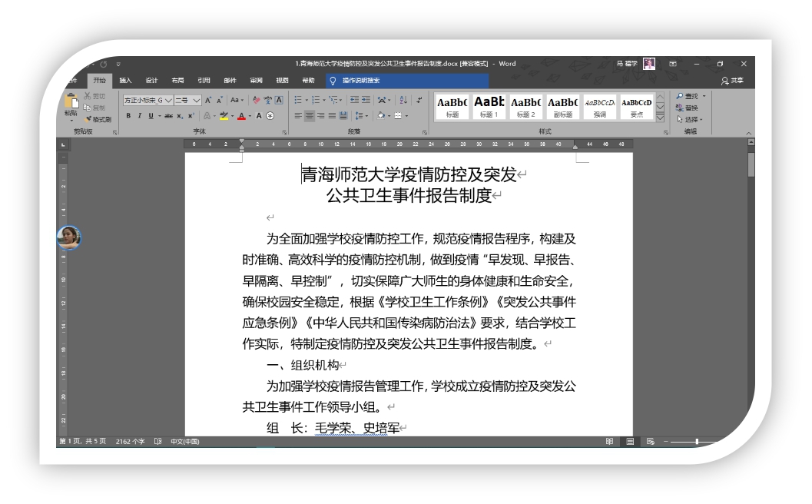Image resolution: width=812 pixels, height=504 pixels.
Task: Click the bulleted list icon
Action: tap(298, 100)
